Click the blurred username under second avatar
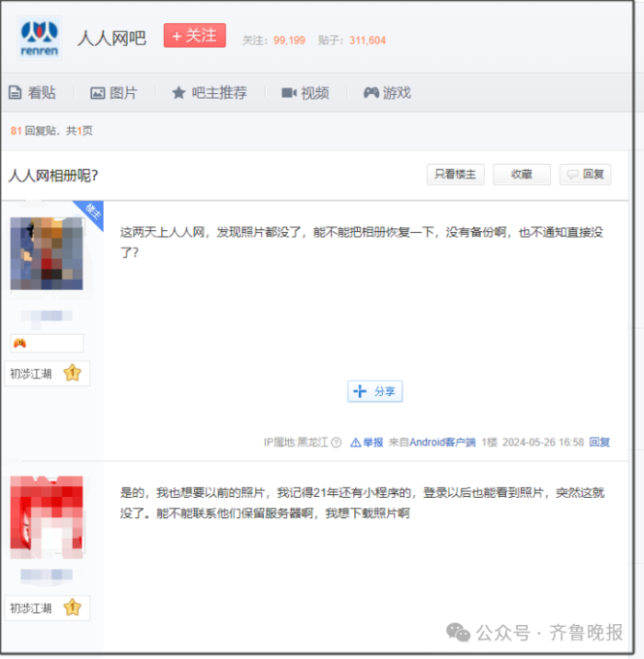 click(46, 574)
